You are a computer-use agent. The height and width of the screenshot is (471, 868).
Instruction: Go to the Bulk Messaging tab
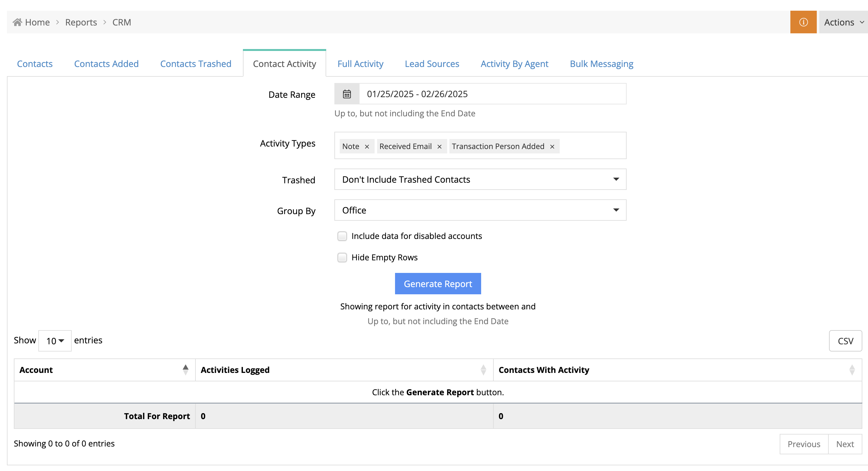pos(601,64)
